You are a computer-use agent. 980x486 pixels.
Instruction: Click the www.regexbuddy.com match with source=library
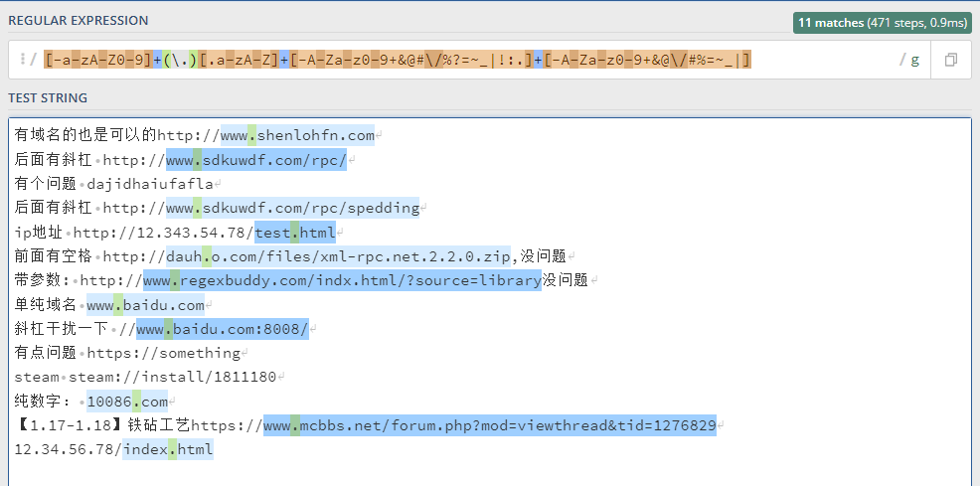[342, 280]
